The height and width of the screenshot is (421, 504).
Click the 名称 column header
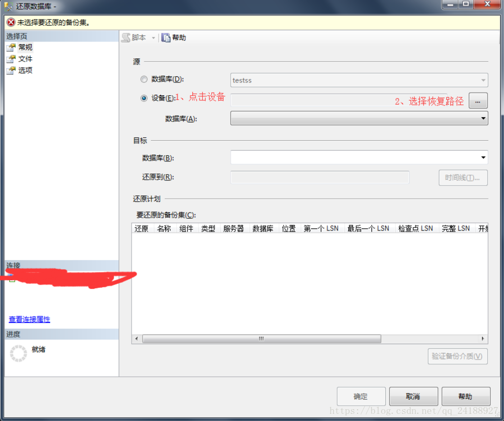pyautogui.click(x=165, y=228)
